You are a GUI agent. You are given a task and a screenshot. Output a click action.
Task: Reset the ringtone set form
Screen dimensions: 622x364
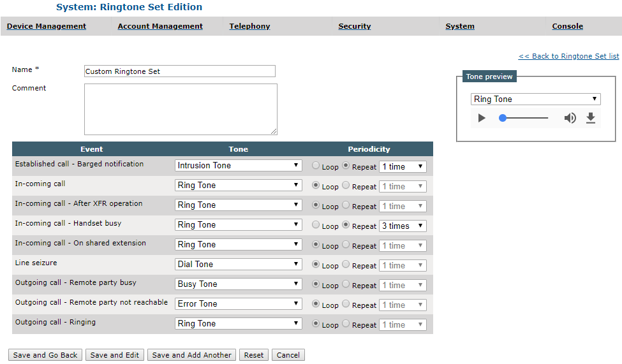point(254,355)
